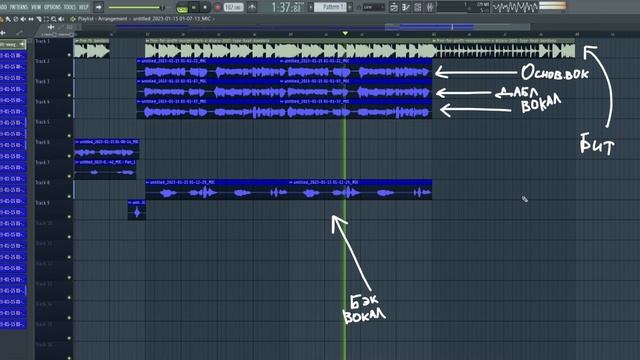
Task: Toggle Song/Pattern mode button
Action: tap(182, 7)
